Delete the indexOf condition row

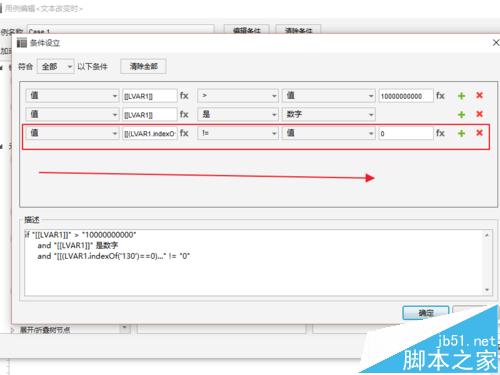pos(479,133)
